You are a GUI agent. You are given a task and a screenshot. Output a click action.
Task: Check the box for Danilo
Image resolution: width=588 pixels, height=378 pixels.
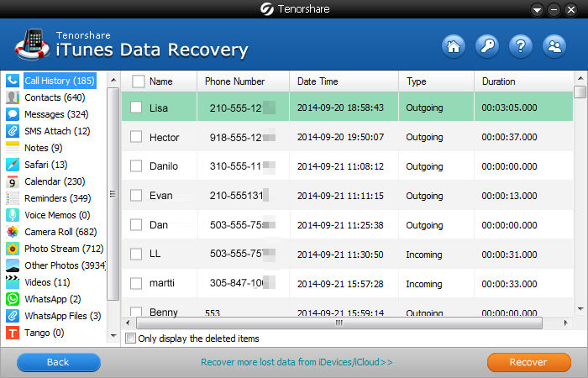136,166
